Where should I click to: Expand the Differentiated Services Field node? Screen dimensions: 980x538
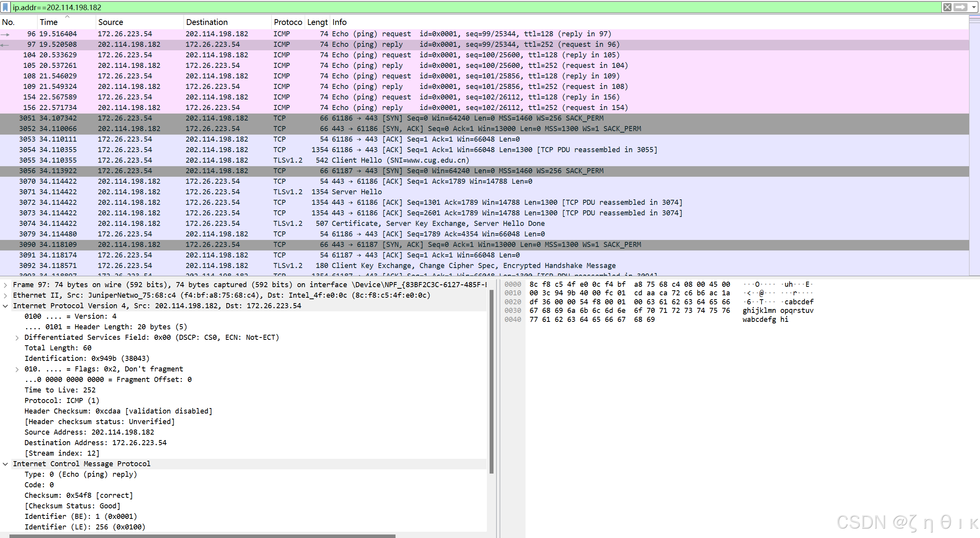tap(17, 337)
